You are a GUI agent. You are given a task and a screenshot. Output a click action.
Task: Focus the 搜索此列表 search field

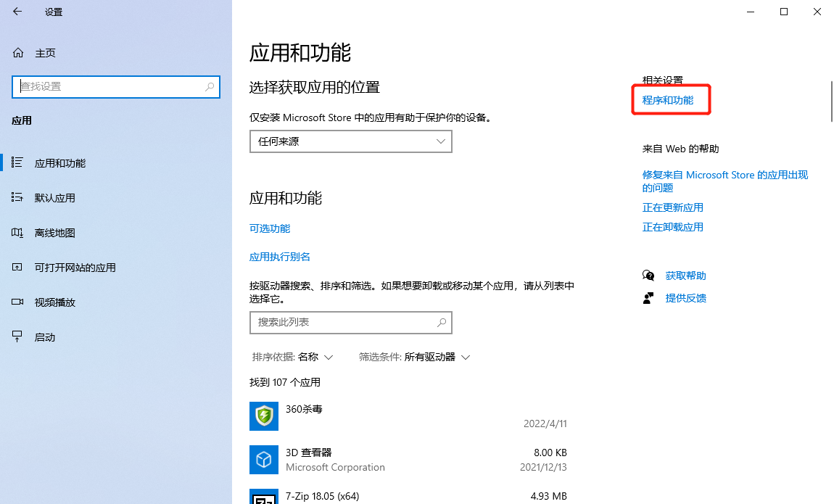(x=351, y=323)
